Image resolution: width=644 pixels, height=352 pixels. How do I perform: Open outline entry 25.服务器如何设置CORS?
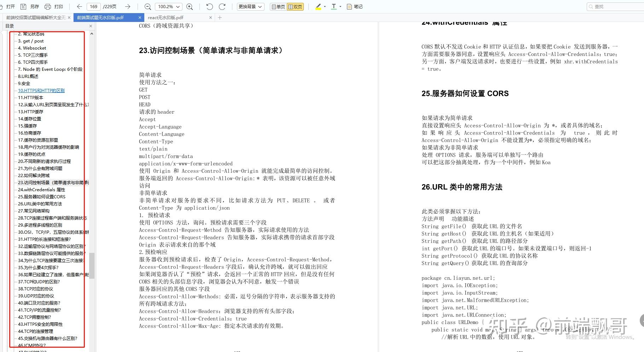click(42, 197)
